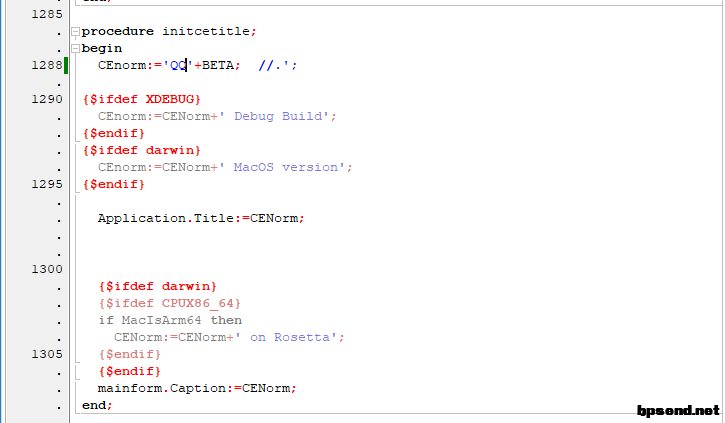The width and height of the screenshot is (725, 423).
Task: Collapse the begin block fold marker
Action: pos(75,49)
